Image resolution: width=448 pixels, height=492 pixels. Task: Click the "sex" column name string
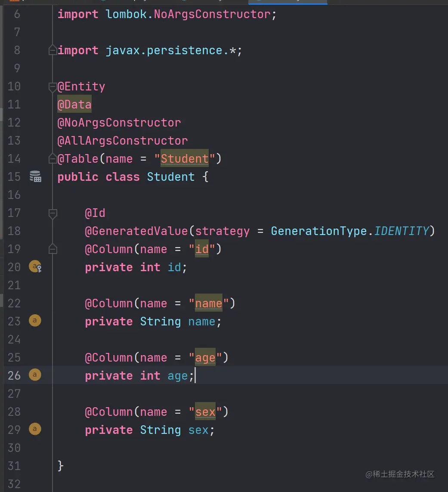click(x=205, y=412)
